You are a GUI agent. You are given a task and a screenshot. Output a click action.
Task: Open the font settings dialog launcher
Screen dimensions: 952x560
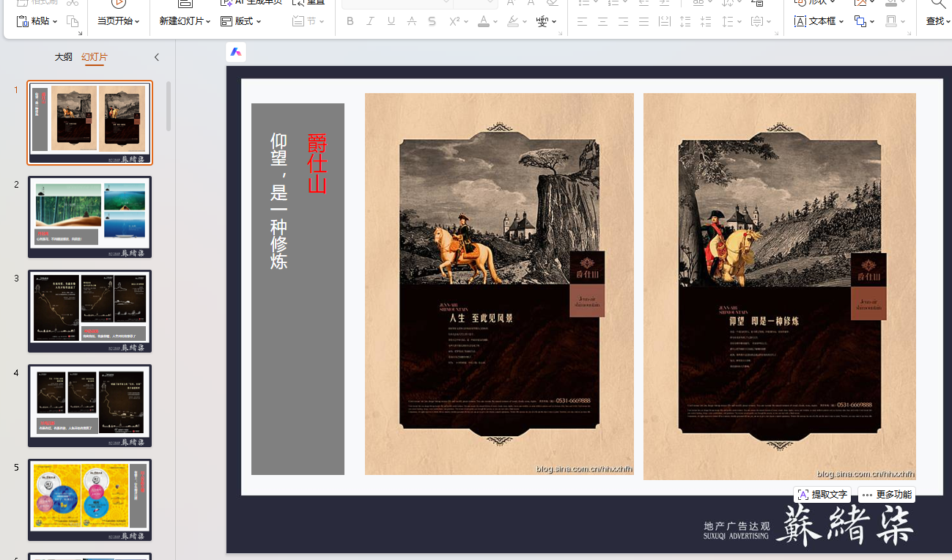pos(560,33)
